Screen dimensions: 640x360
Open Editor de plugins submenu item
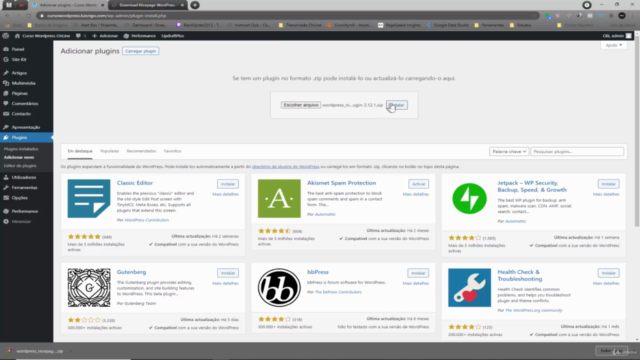[x=20, y=166]
